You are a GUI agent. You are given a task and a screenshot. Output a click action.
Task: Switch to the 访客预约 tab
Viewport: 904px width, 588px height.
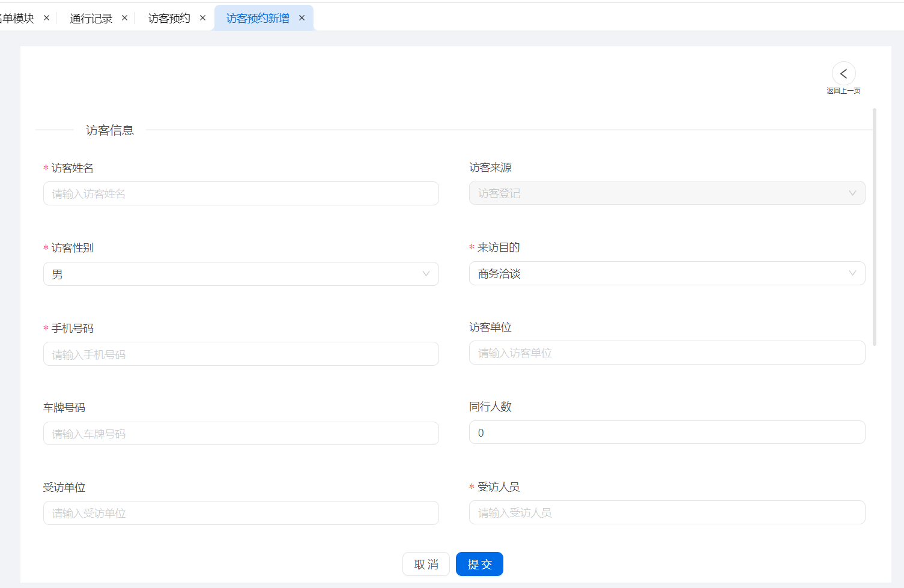[x=169, y=19]
